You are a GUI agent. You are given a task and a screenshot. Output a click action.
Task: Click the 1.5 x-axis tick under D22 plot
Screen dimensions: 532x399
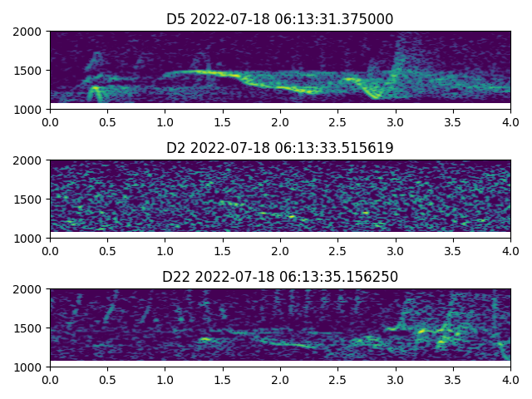pyautogui.click(x=223, y=379)
